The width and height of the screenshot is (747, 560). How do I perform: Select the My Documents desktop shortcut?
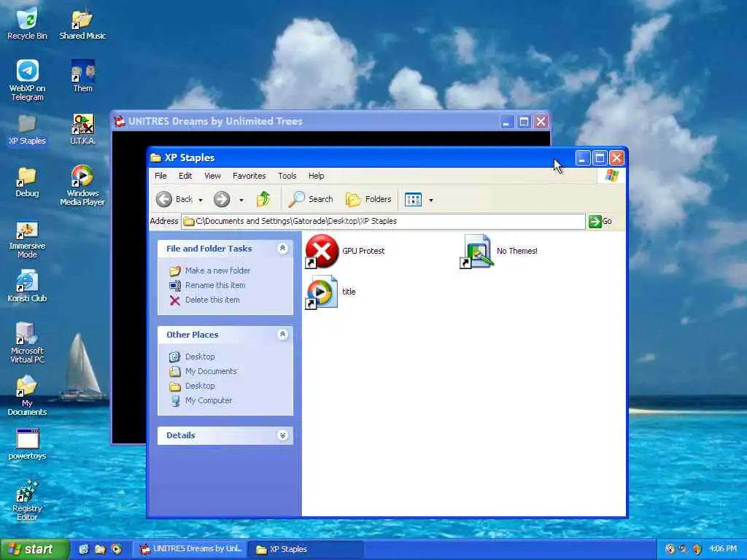click(27, 395)
